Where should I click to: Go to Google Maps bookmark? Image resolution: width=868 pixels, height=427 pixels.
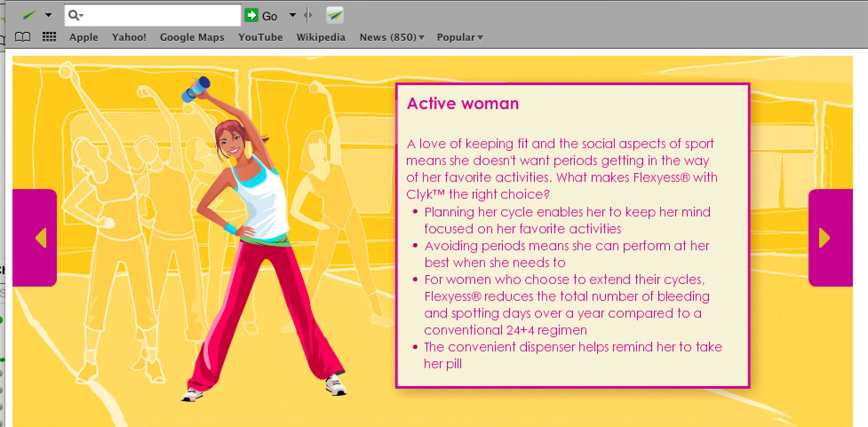click(x=192, y=37)
